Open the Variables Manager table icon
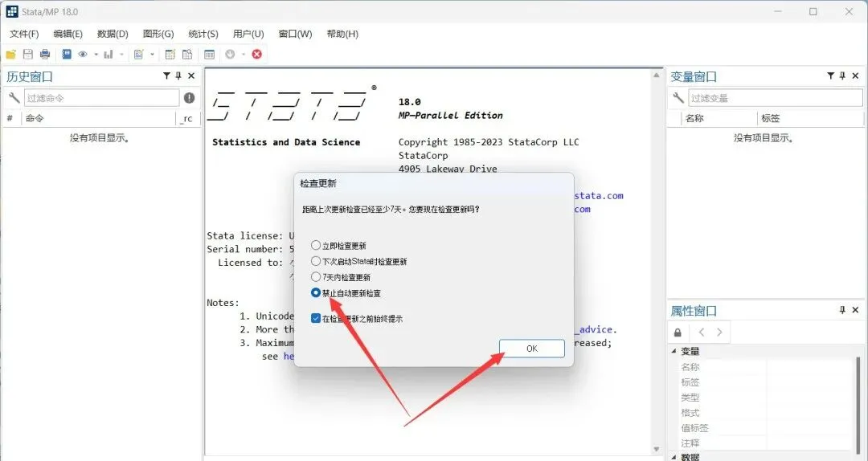Screen dimensions: 868x461 tap(209, 55)
